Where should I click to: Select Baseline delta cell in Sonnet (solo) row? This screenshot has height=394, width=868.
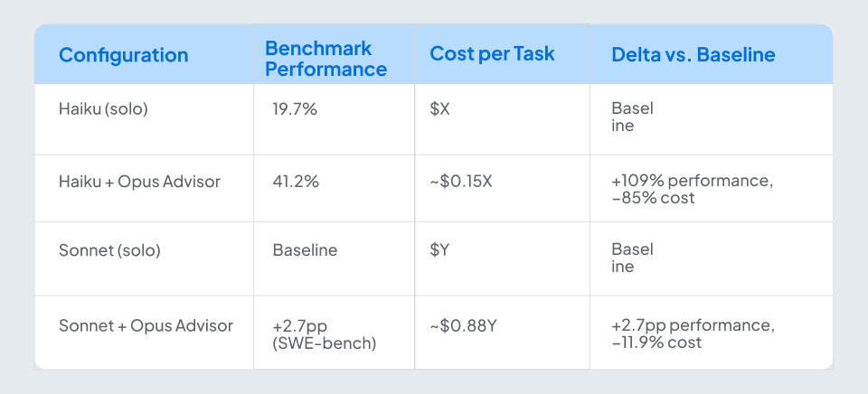[x=633, y=258]
